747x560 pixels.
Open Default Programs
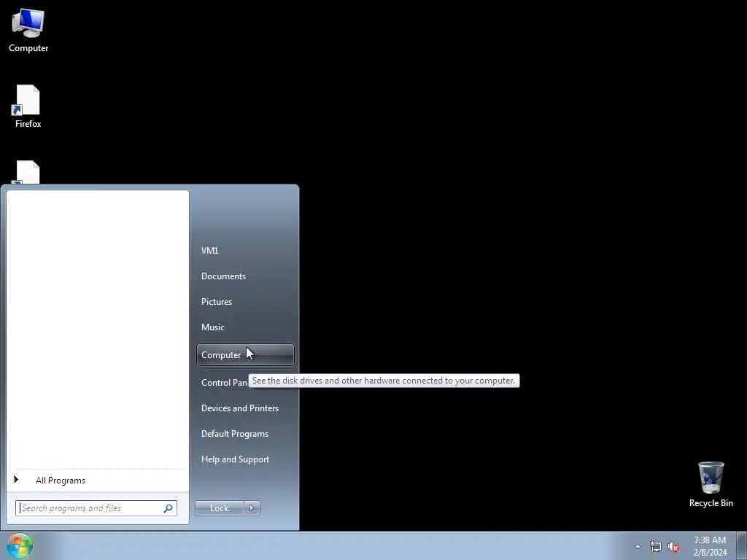tap(245, 434)
